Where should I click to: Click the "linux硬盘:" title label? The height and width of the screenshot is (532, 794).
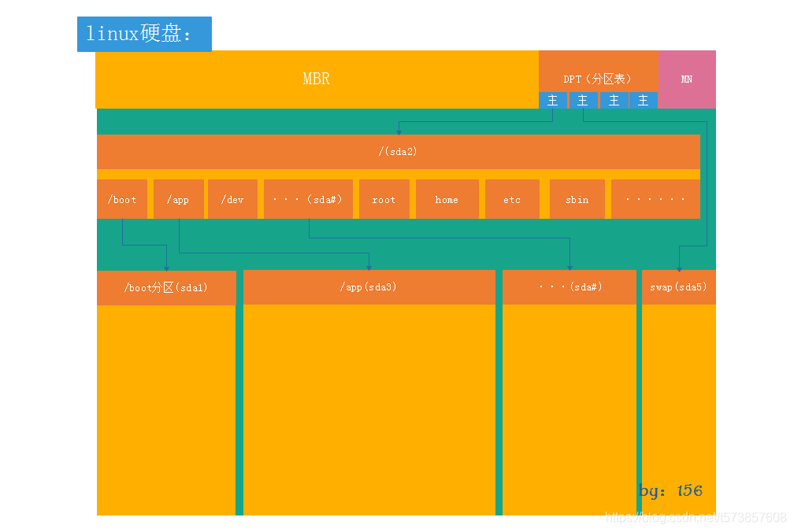pyautogui.click(x=144, y=34)
